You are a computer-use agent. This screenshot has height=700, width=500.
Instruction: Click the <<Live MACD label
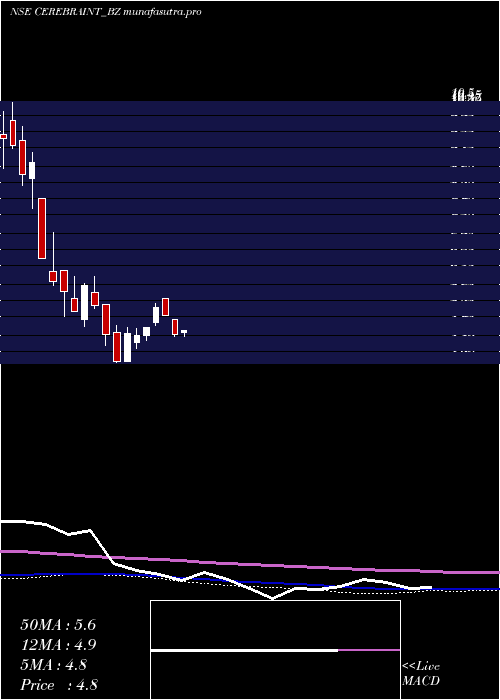click(x=421, y=674)
